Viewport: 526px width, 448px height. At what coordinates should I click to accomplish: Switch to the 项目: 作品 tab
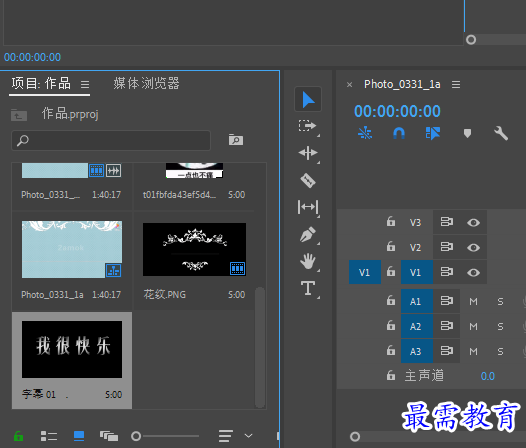click(x=41, y=83)
